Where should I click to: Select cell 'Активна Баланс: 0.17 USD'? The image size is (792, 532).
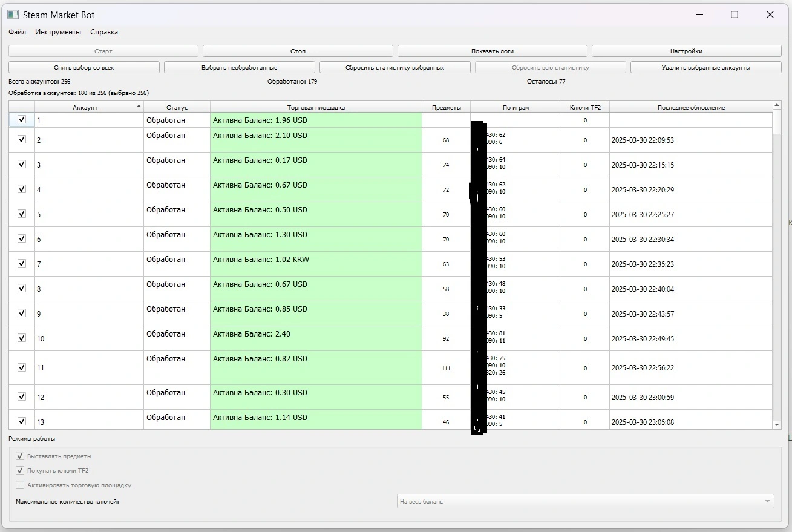316,165
